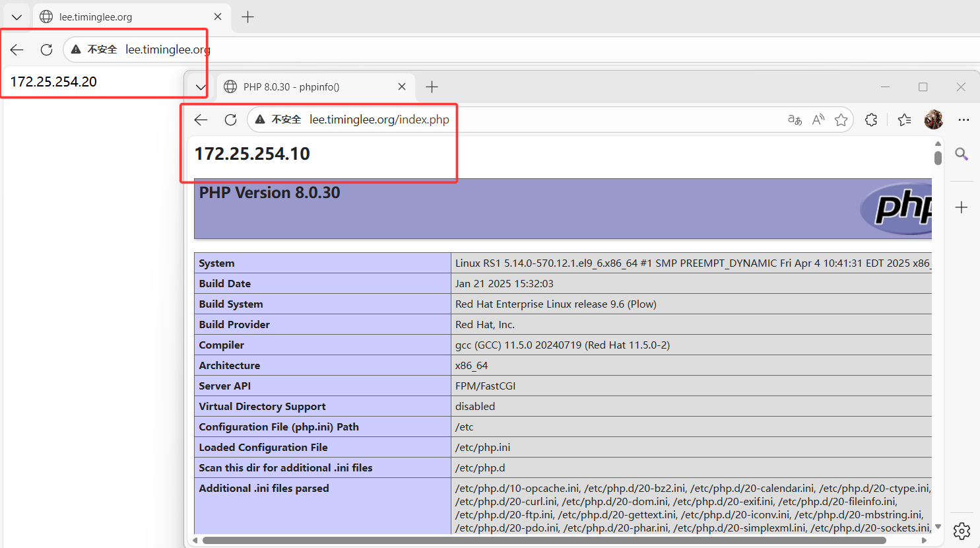Click the 172.25.254.20 text in rear window
Viewport: 980px width, 548px height.
53,82
